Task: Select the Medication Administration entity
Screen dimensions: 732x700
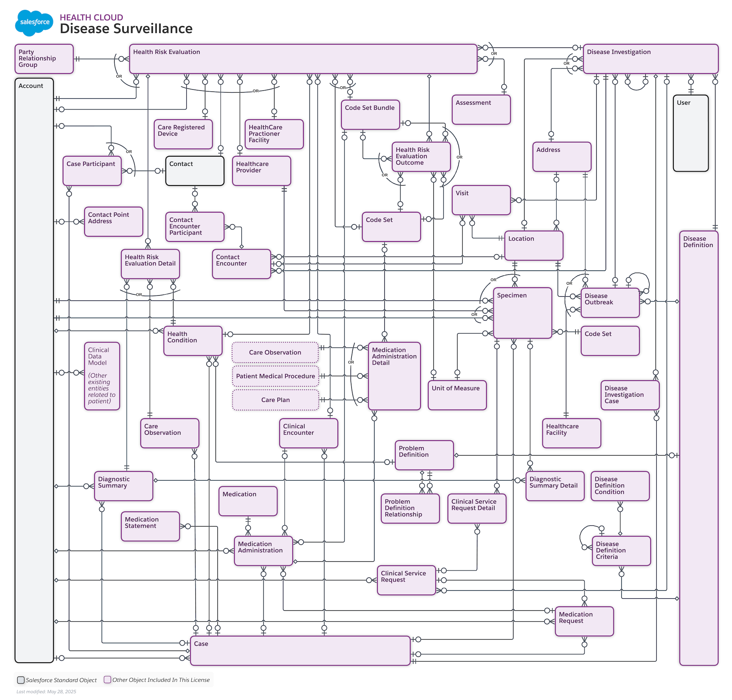Action: pos(263,551)
